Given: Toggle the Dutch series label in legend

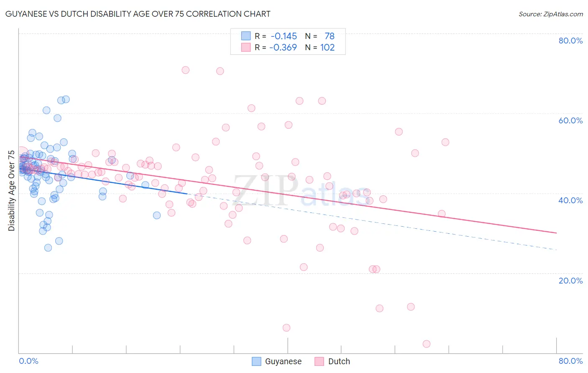Looking at the screenshot, I should 339,361.
